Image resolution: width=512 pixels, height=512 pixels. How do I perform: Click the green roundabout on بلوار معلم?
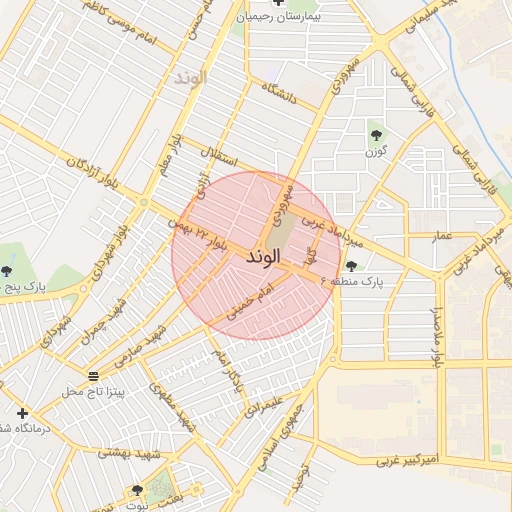pyautogui.click(x=144, y=202)
